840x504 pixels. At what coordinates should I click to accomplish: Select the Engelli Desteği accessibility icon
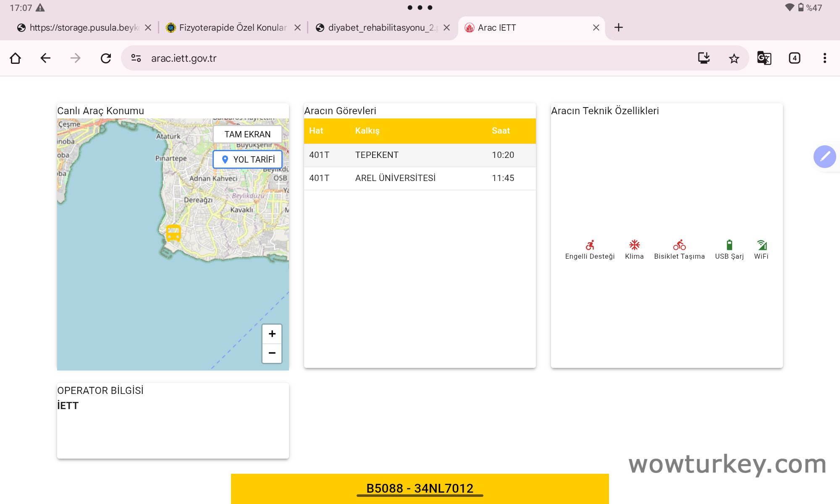click(590, 246)
